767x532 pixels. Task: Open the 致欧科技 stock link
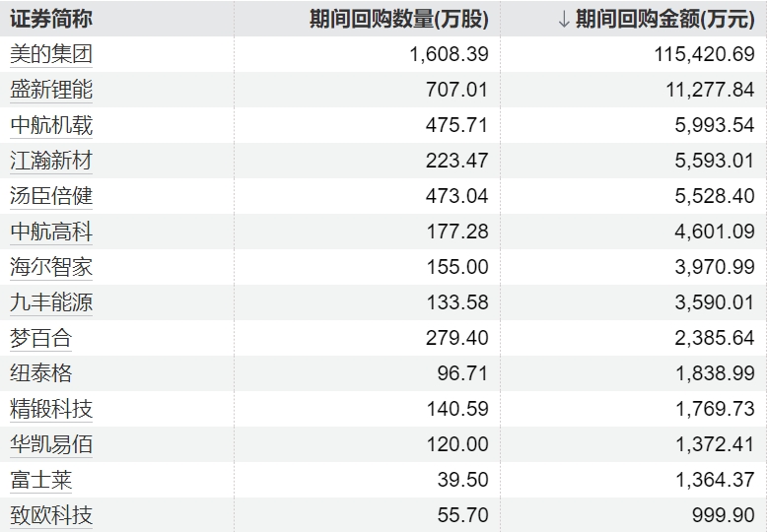[51, 515]
